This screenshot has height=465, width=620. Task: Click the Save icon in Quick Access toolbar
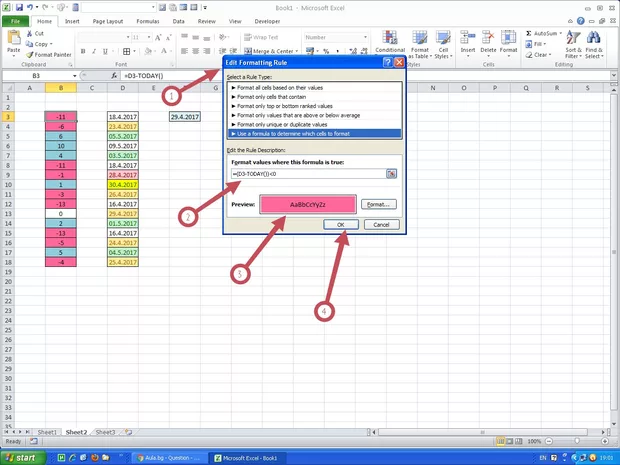tap(19, 7)
